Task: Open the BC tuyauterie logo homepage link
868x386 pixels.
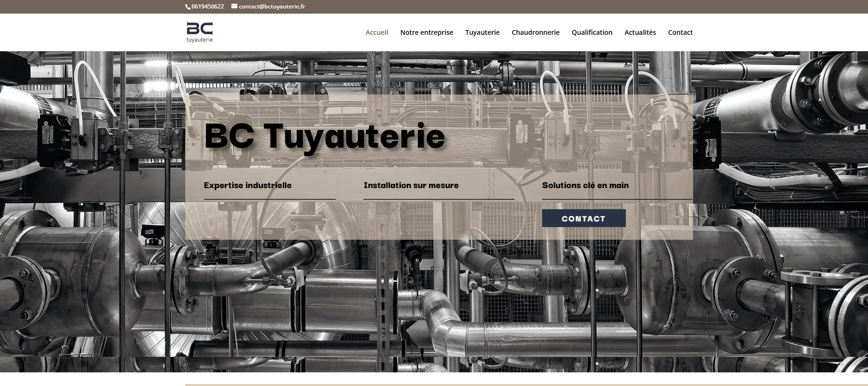Action: tap(200, 32)
